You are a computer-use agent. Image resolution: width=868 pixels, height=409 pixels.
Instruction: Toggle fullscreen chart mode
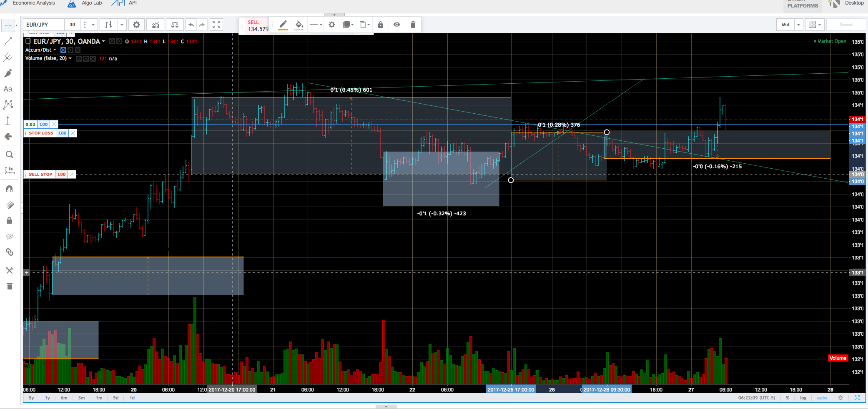coord(216,25)
